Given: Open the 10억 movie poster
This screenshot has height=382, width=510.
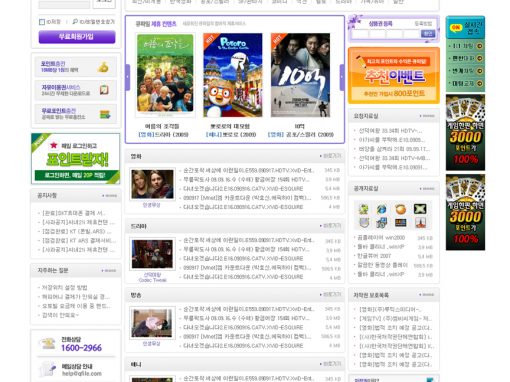Looking at the screenshot, I should pos(300,75).
